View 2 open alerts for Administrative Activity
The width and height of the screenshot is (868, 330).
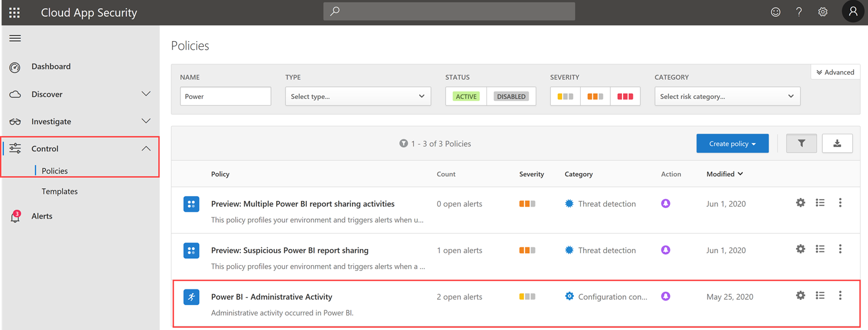(459, 296)
